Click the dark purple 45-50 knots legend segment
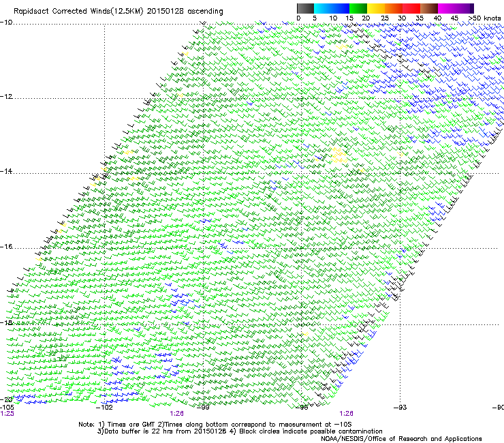Viewport: 504px width, 443px height. 464,8
